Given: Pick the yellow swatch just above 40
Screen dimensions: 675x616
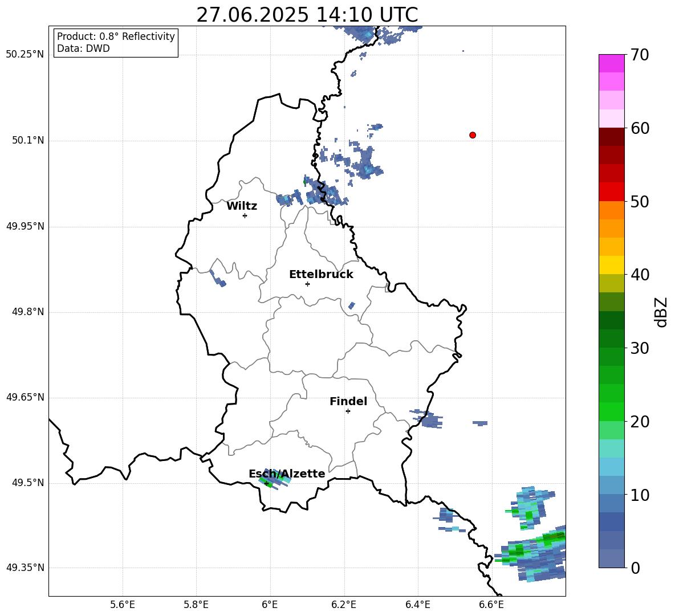Looking at the screenshot, I should (611, 265).
